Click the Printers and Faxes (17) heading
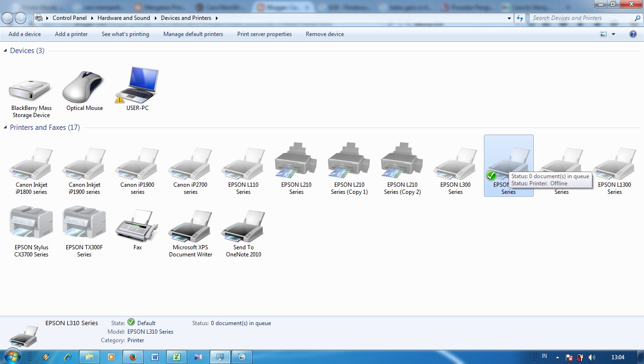Image resolution: width=644 pixels, height=364 pixels. 45,127
